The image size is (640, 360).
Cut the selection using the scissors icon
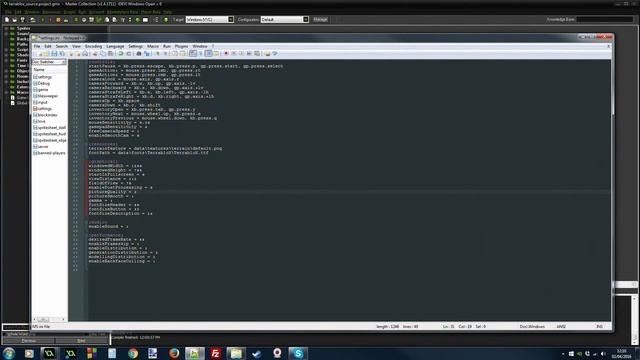(x=95, y=53)
